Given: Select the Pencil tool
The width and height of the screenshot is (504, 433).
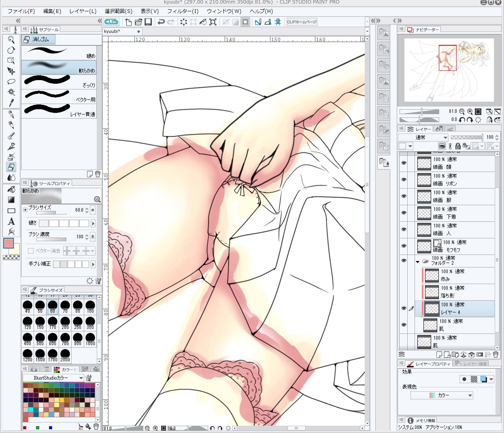Looking at the screenshot, I should pos(11,125).
